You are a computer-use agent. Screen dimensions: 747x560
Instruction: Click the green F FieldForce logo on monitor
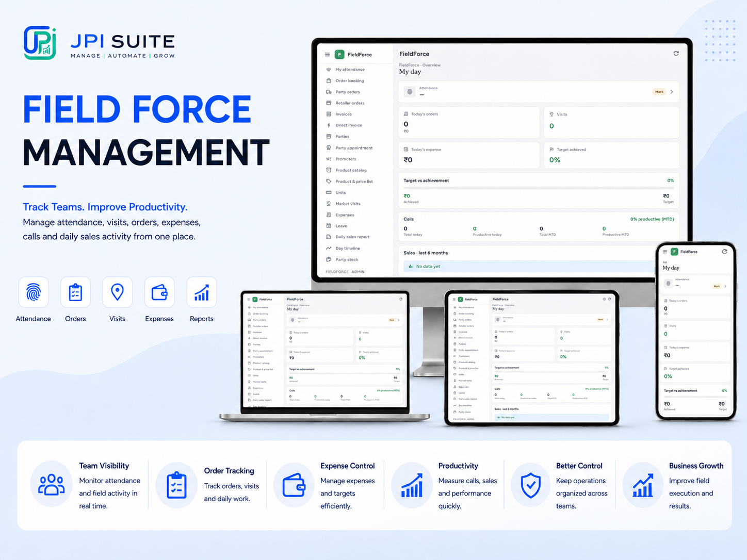tap(339, 54)
